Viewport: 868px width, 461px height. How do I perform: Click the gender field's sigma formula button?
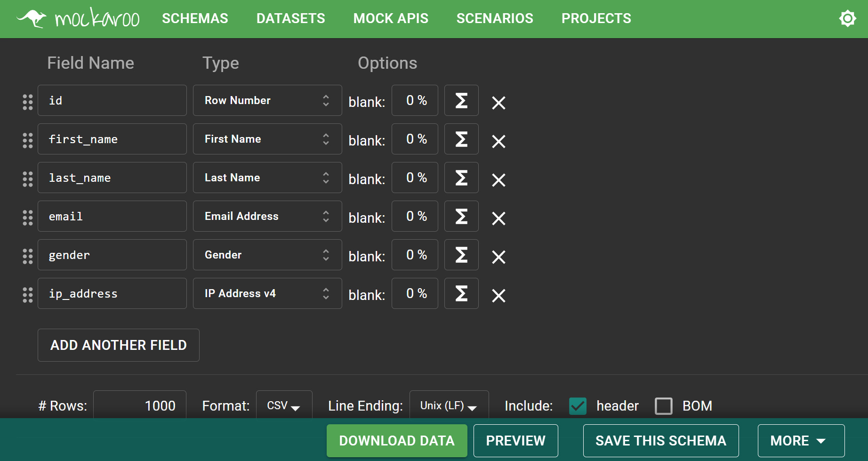click(461, 255)
